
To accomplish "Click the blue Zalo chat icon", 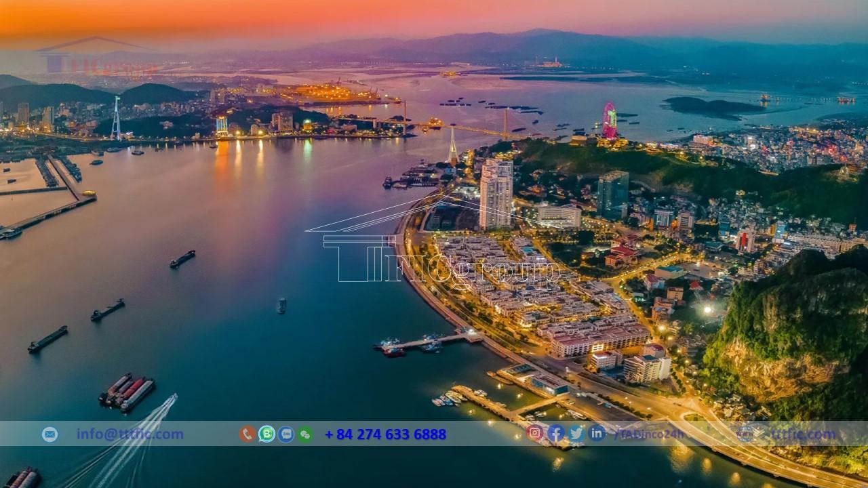I will tap(286, 434).
